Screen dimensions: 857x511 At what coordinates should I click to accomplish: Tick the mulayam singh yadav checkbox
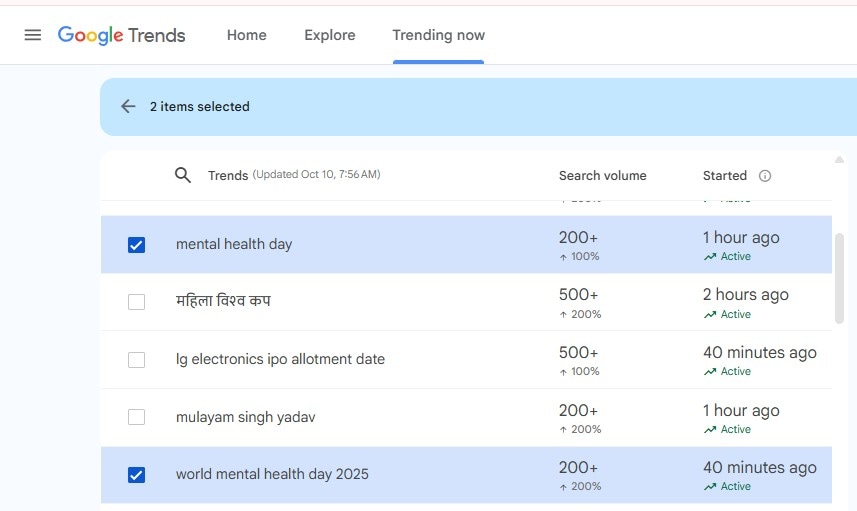pyautogui.click(x=137, y=417)
